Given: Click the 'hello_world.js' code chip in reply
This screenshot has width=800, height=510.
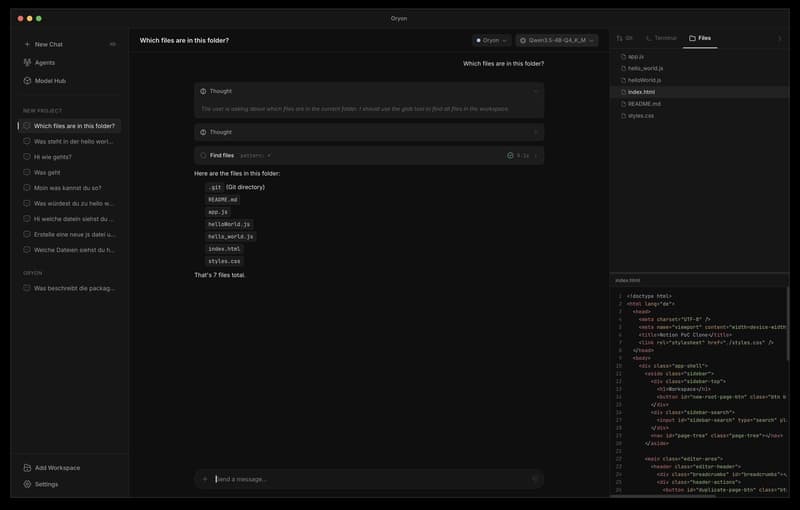Looking at the screenshot, I should point(231,237).
